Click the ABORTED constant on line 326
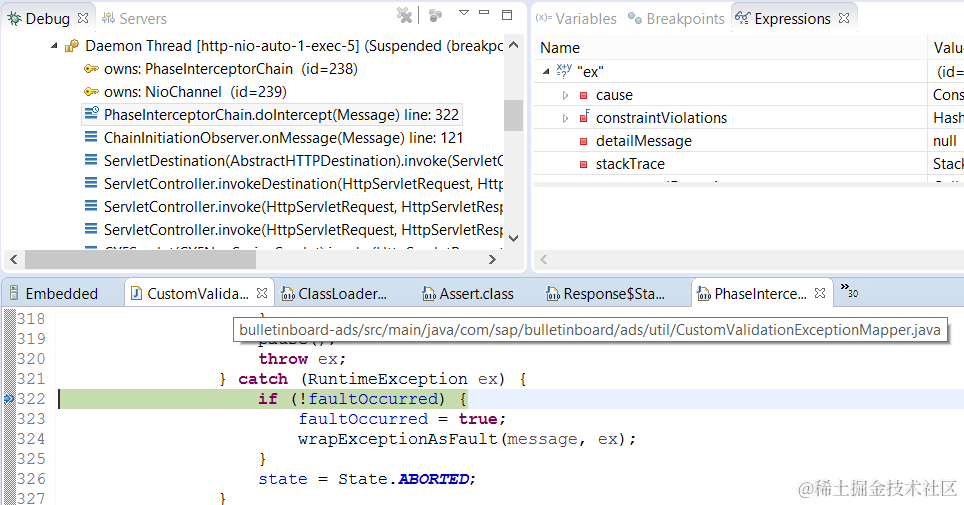The image size is (964, 505). (x=433, y=479)
